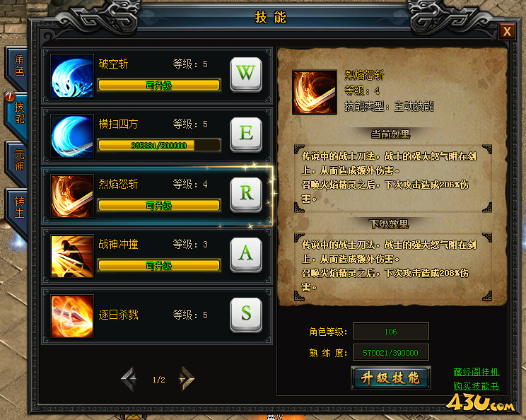Viewport: 526px width, 420px height.
Task: Go to the next skill page arrow
Action: [187, 379]
